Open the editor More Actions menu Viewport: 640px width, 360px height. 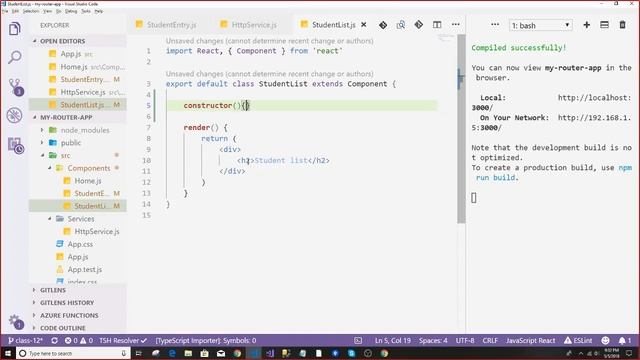pyautogui.click(x=456, y=25)
